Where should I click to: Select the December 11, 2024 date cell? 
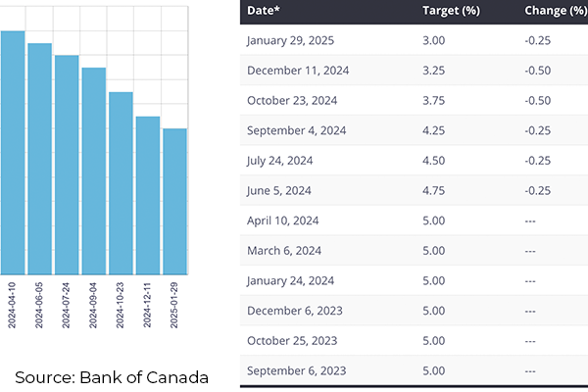click(298, 71)
